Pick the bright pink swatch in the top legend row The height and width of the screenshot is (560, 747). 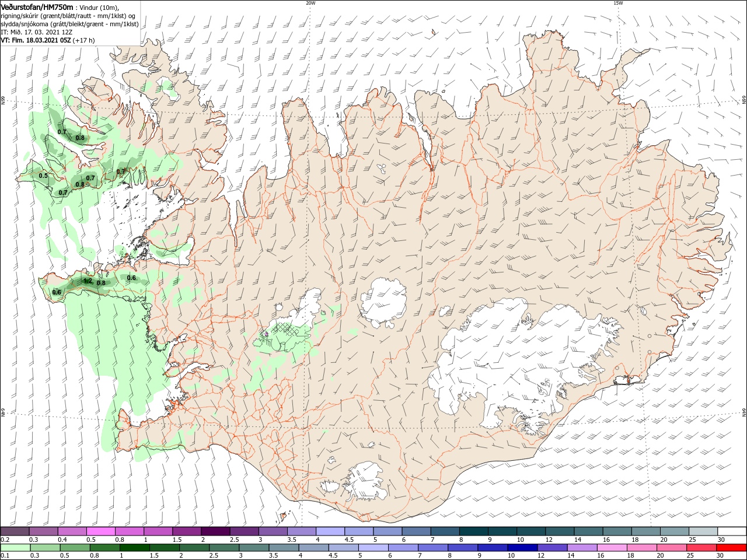(x=100, y=531)
